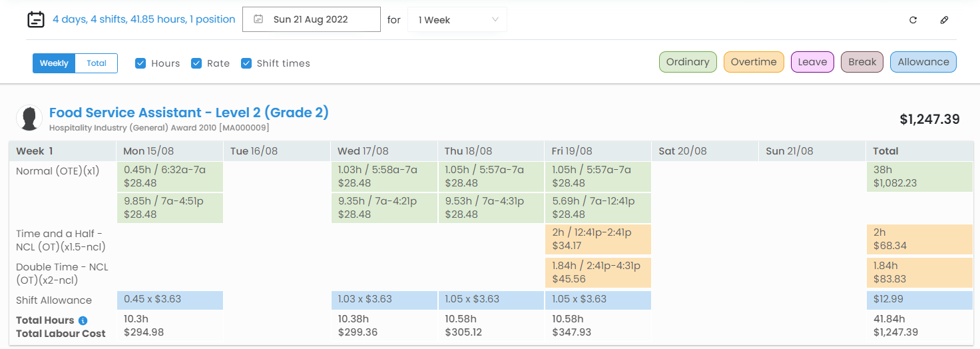Click the link icon at top right
The width and height of the screenshot is (980, 349).
944,20
